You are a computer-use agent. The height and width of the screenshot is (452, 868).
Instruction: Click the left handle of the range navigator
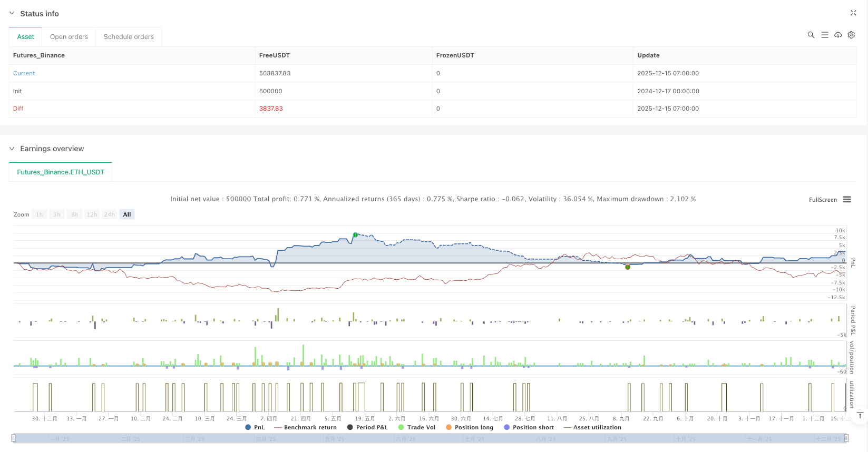click(x=14, y=438)
